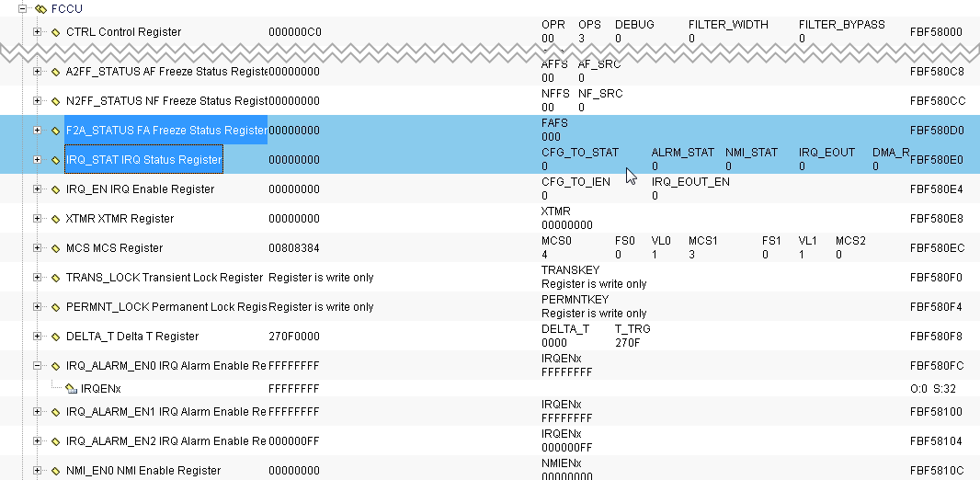The image size is (980, 480).
Task: Click the IRQ_EN register diamond icon
Action: click(x=56, y=189)
